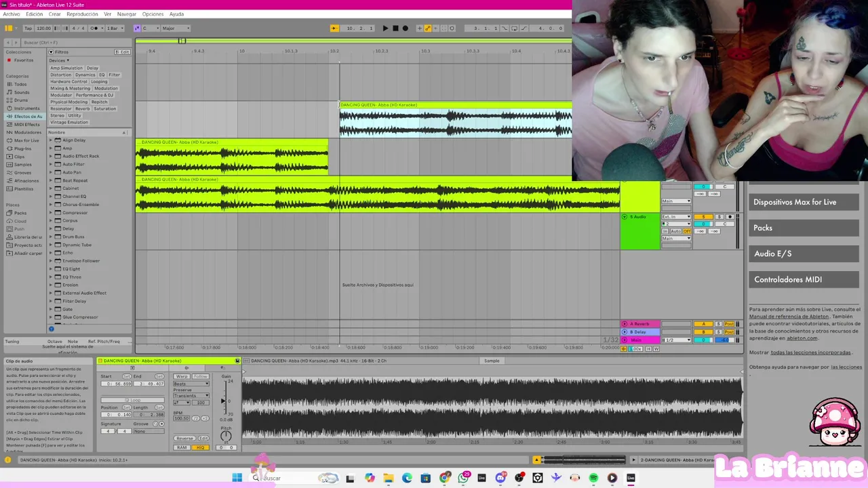
Task: Open the Beats warp mode dropdown
Action: coord(191,384)
